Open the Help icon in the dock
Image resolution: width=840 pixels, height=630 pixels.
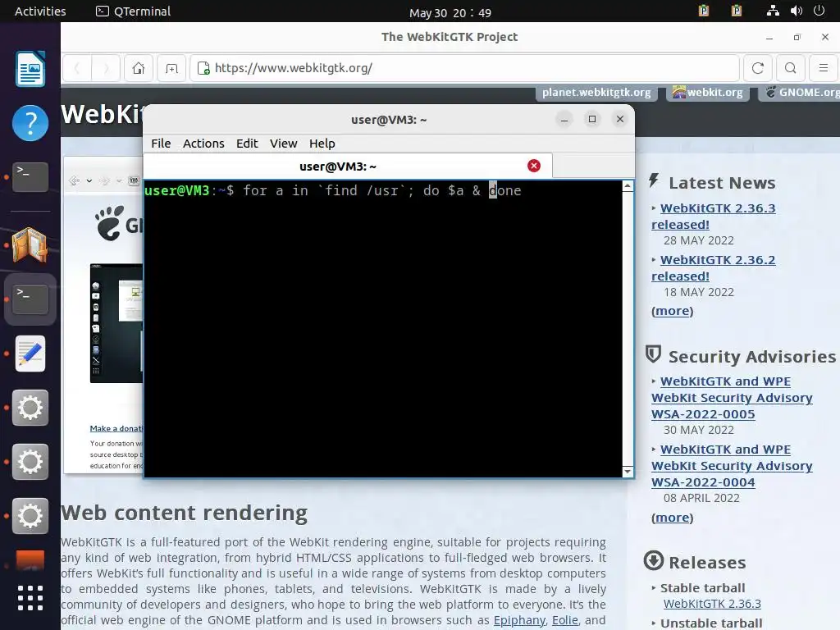coord(30,123)
